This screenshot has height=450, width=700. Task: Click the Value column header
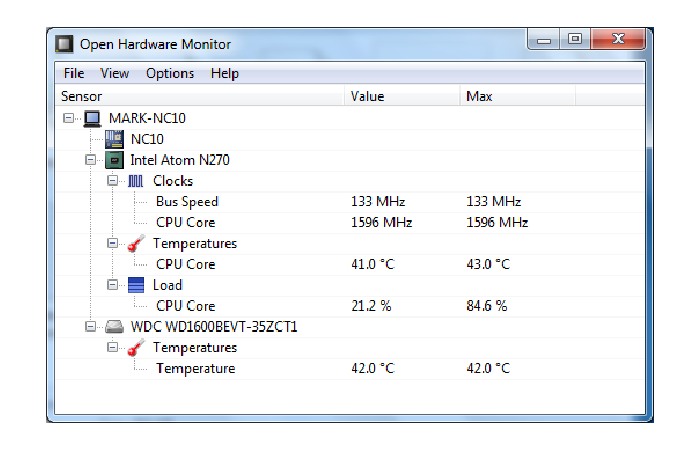[402, 96]
